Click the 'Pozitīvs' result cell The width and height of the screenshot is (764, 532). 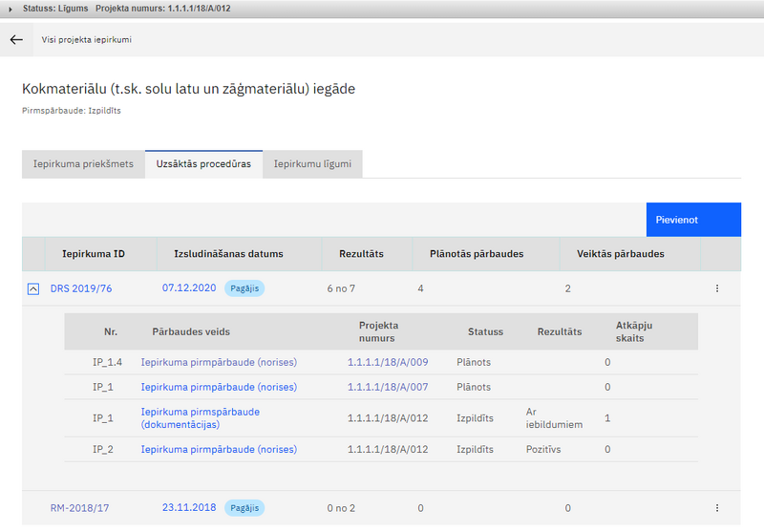[543, 450]
